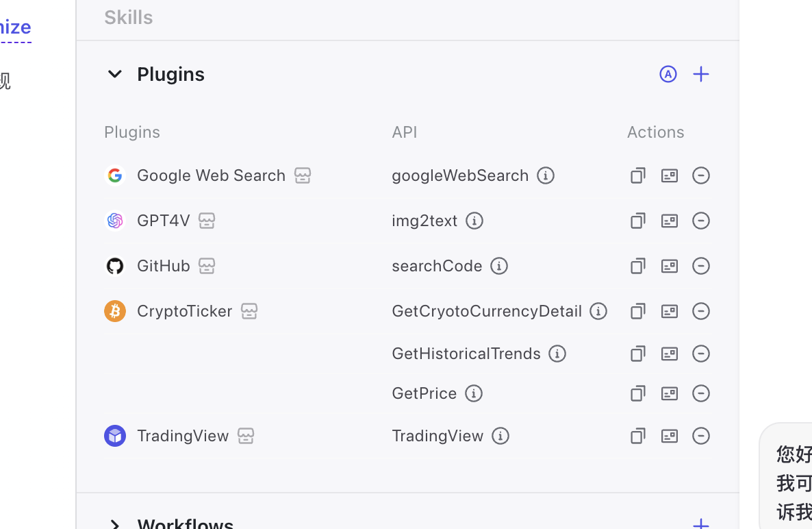Remove the GetPrice API from the list
812x529 pixels.
[x=700, y=393]
